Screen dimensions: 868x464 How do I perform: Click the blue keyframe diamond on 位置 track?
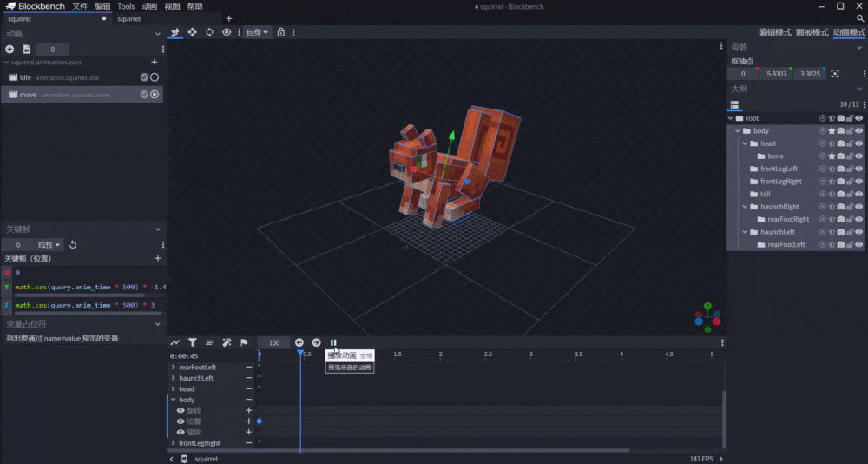[x=259, y=421]
